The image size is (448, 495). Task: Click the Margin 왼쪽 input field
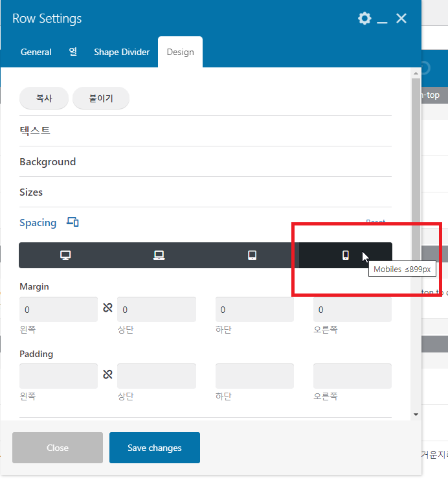click(x=59, y=310)
